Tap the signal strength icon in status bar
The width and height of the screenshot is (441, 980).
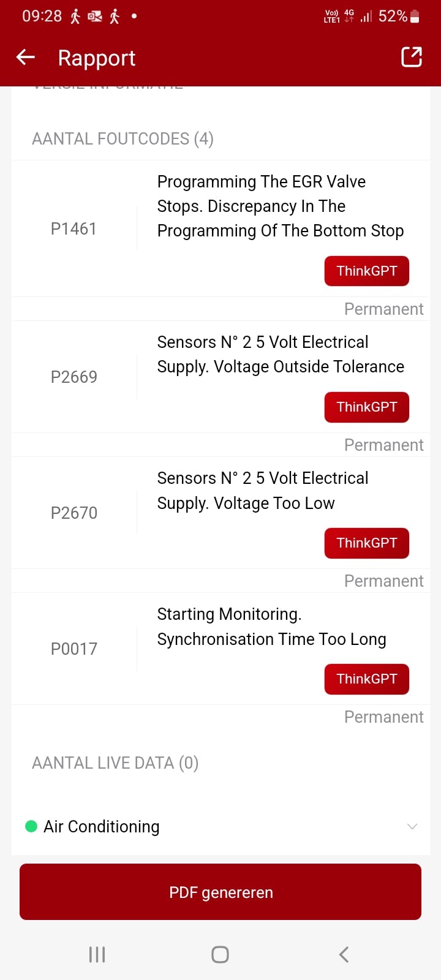(x=366, y=17)
